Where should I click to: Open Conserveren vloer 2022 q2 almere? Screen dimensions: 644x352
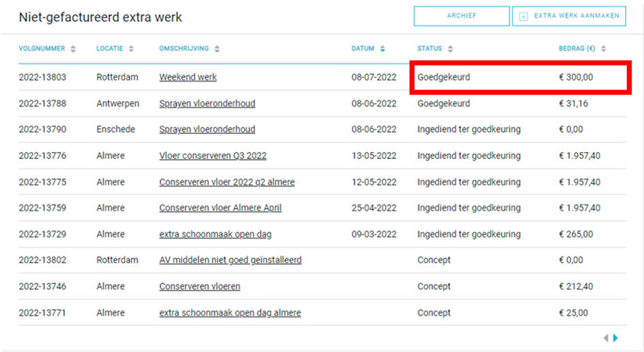(227, 182)
